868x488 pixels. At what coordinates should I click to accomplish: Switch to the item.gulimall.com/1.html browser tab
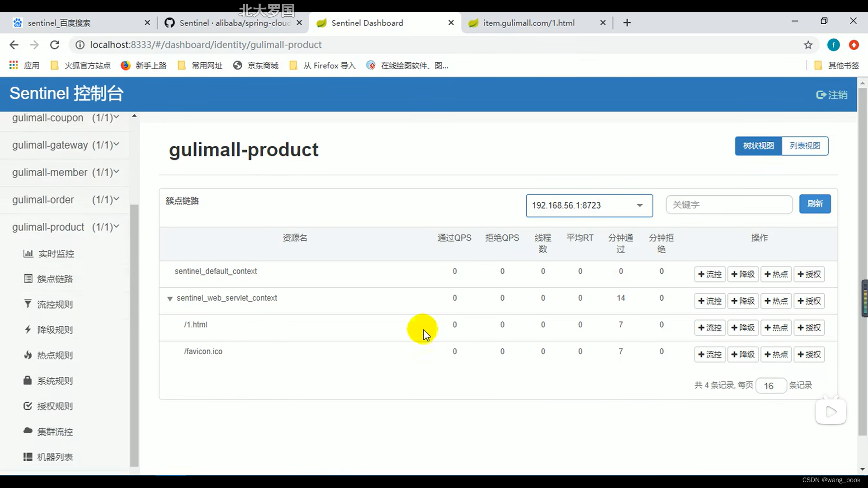(x=528, y=23)
